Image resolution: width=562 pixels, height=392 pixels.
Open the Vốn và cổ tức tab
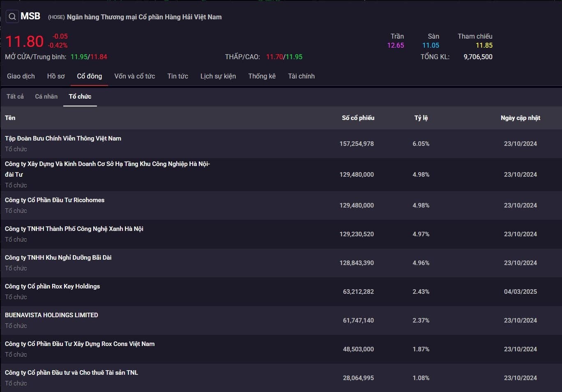click(x=135, y=76)
